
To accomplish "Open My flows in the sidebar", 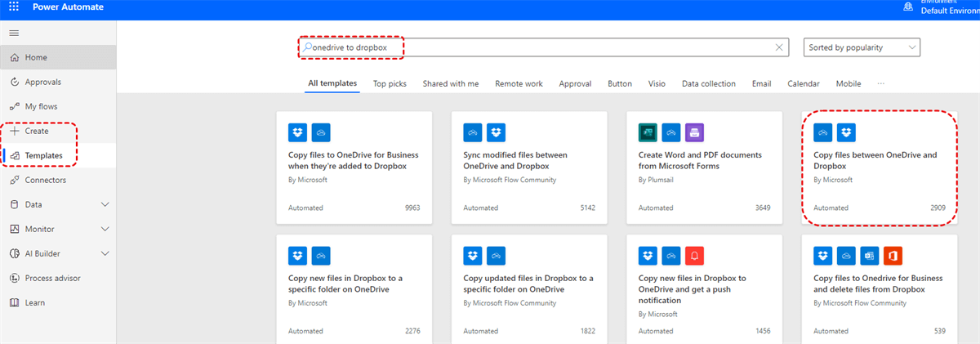I will click(58, 106).
